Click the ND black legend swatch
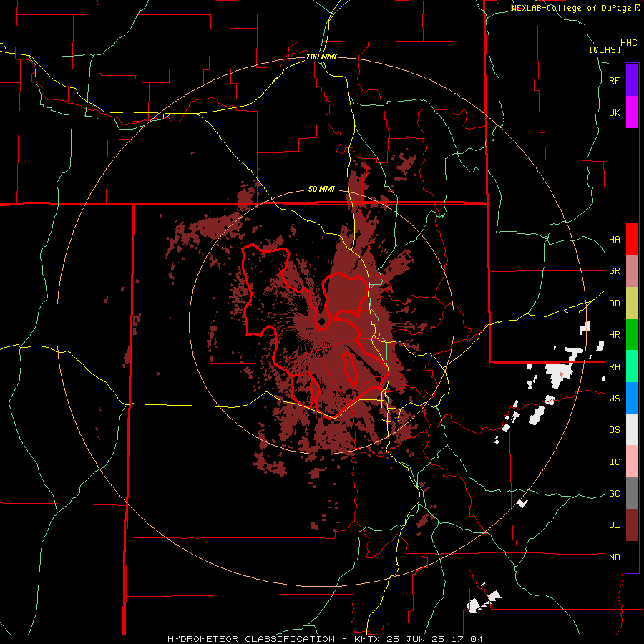 click(632, 557)
